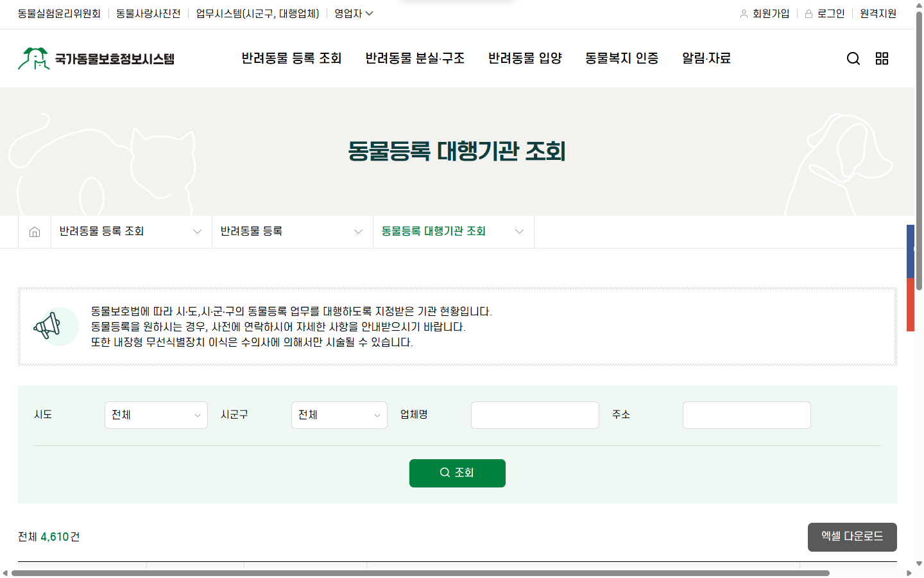924x578 pixels.
Task: Expand the 동물등록 대행기관 조회 breadcrumb dropdown
Action: point(454,232)
